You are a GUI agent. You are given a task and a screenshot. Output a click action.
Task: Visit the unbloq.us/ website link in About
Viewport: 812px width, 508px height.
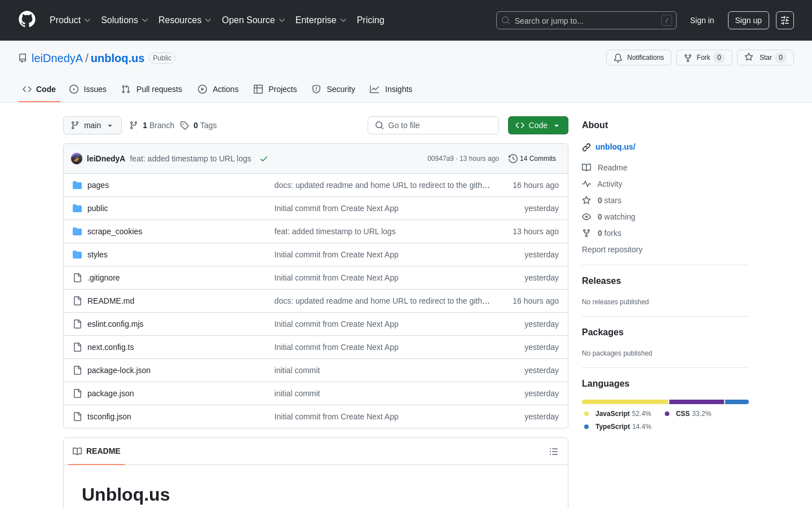click(x=615, y=147)
